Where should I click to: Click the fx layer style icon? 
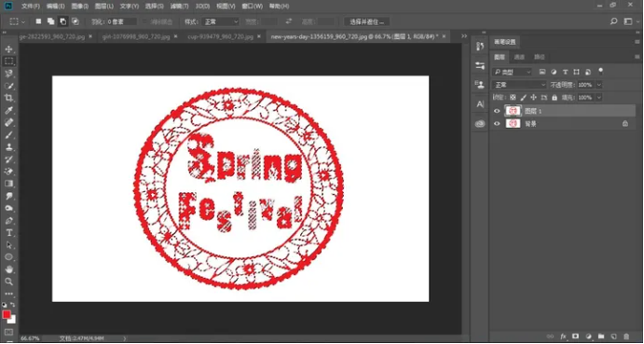point(563,337)
